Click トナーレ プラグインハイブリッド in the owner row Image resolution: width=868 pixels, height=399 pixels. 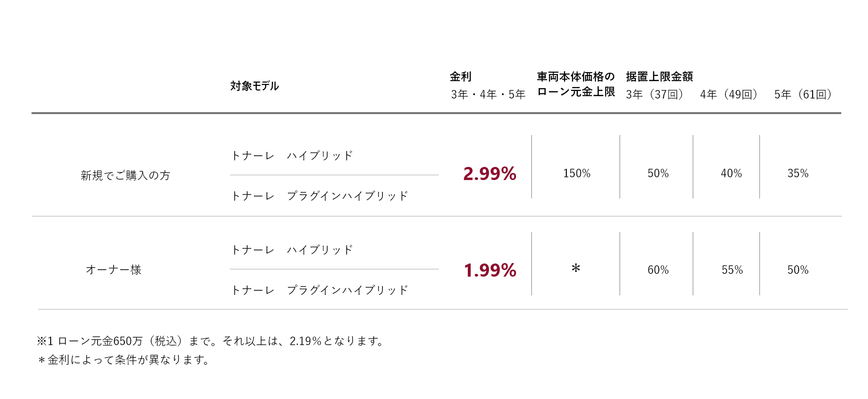tap(320, 290)
